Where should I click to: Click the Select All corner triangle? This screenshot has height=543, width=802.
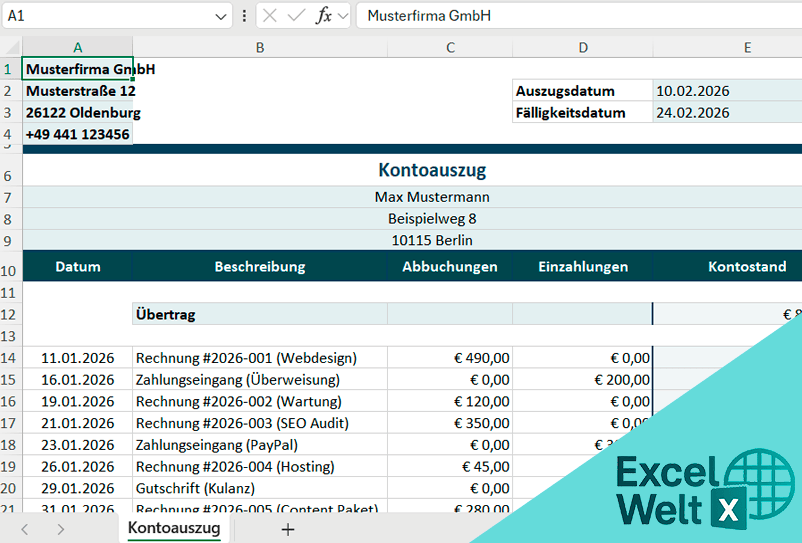click(11, 47)
